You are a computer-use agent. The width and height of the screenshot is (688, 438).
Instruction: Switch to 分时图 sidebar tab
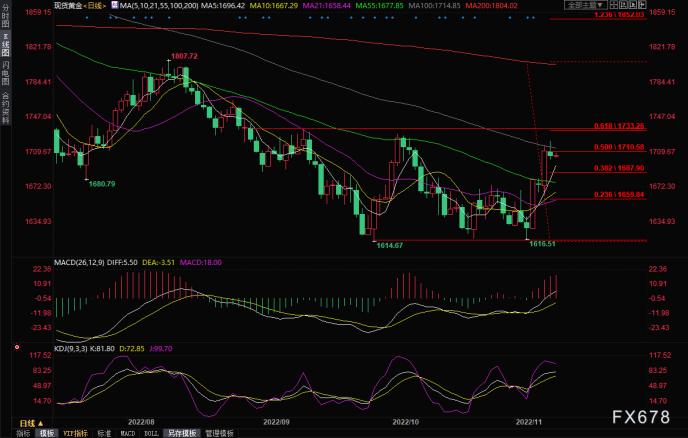pos(5,16)
